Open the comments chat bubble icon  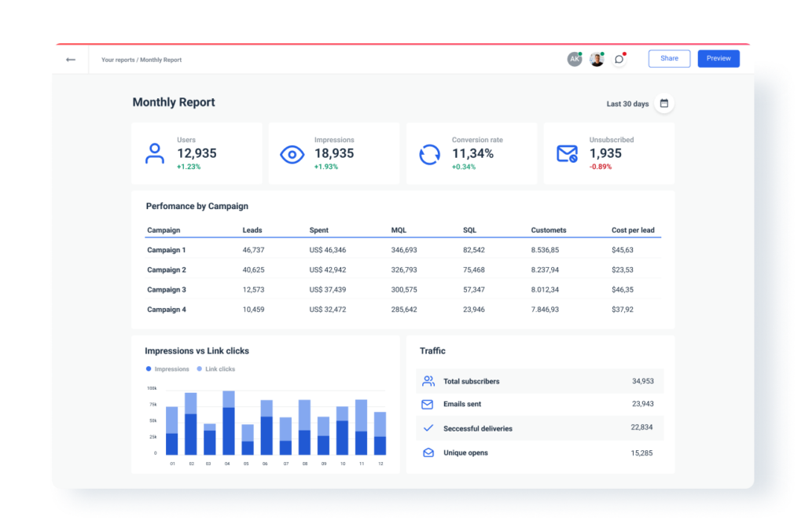tap(619, 59)
